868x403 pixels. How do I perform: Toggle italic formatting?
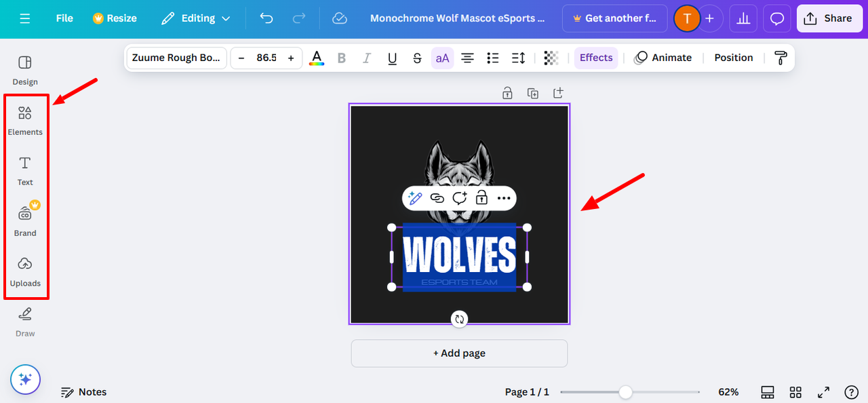(x=367, y=58)
